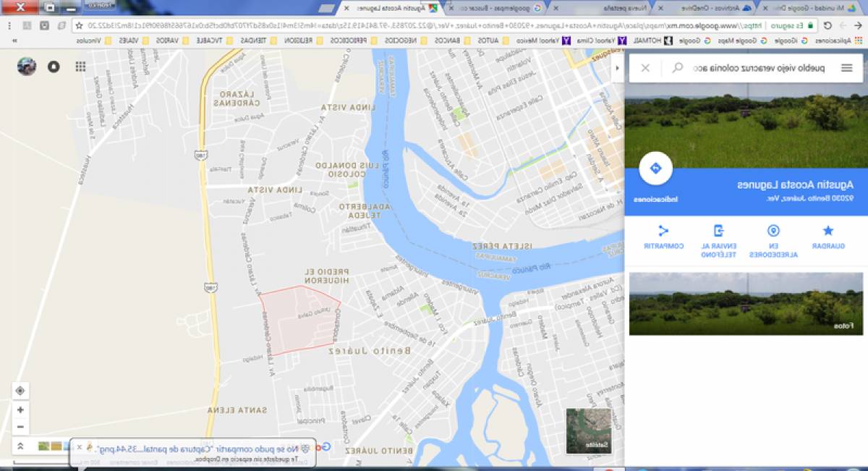
Task: Show your current location
Action: [x=20, y=391]
